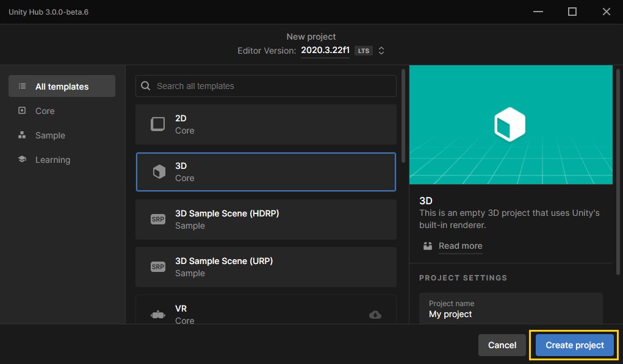Click the LTS badge
Image resolution: width=623 pixels, height=364 pixels.
[364, 51]
